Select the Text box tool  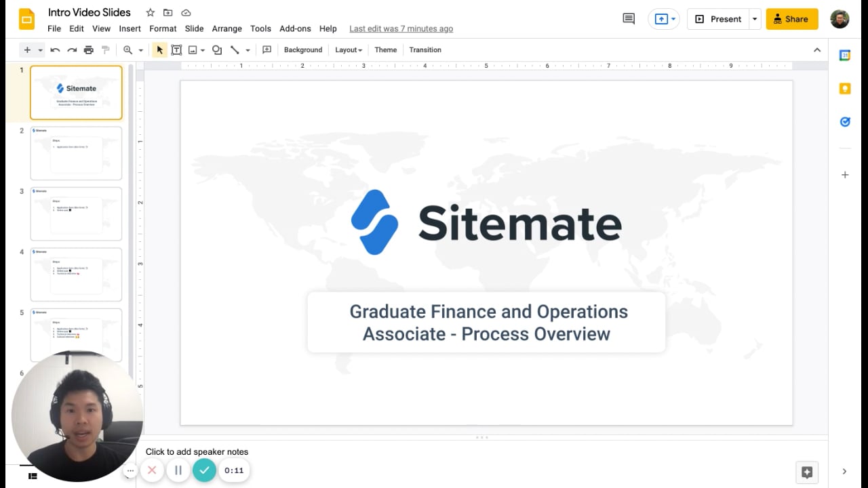coord(176,50)
